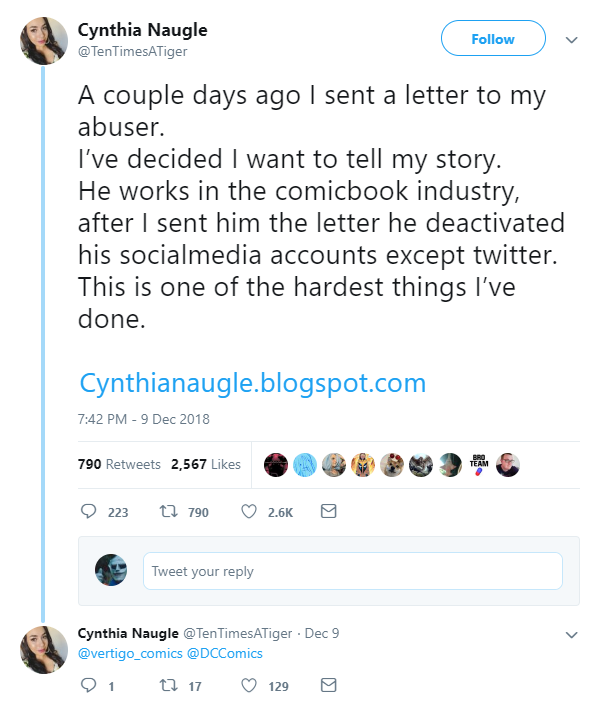
Task: View the 2,567 Likes list
Action: tap(206, 464)
